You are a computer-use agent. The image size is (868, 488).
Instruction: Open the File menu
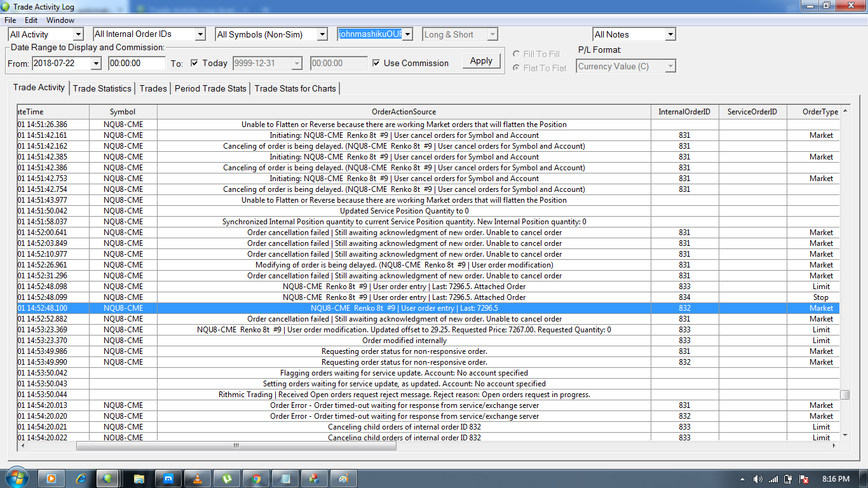(x=10, y=20)
